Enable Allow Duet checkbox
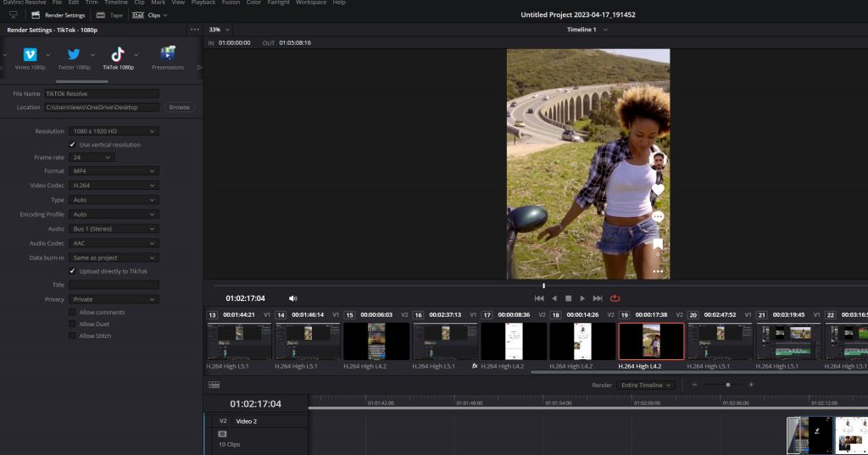The image size is (868, 455). tap(72, 324)
